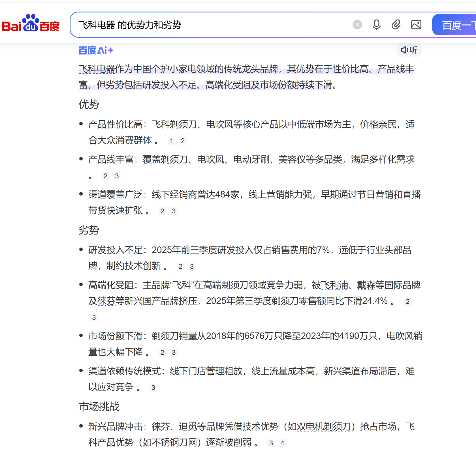Click the 市场挑战 section heading

tap(99, 407)
